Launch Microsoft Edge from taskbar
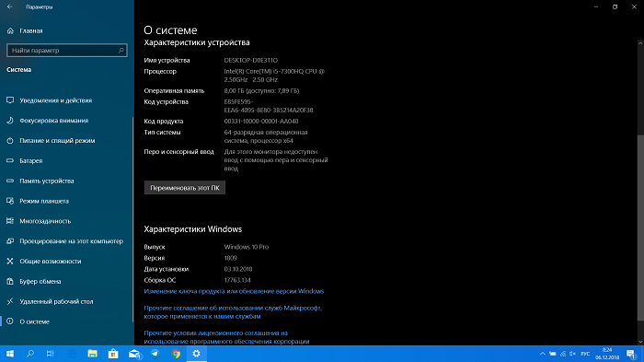 coord(72,354)
